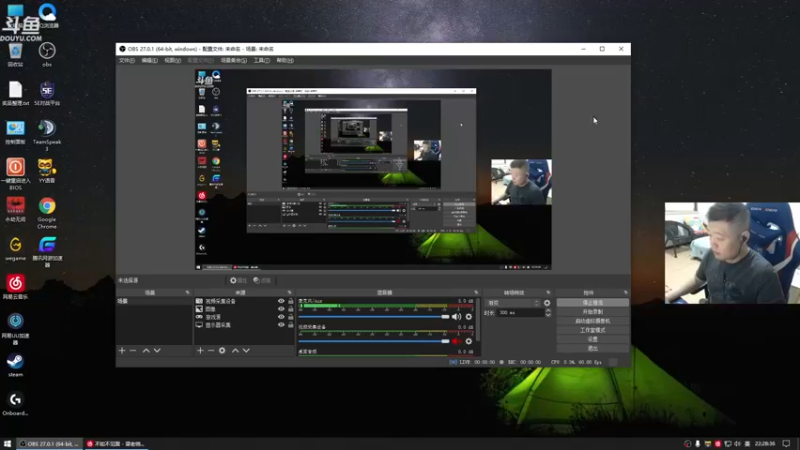Open the 帮助 menu
Viewport: 800px width, 450px height.
click(x=285, y=60)
